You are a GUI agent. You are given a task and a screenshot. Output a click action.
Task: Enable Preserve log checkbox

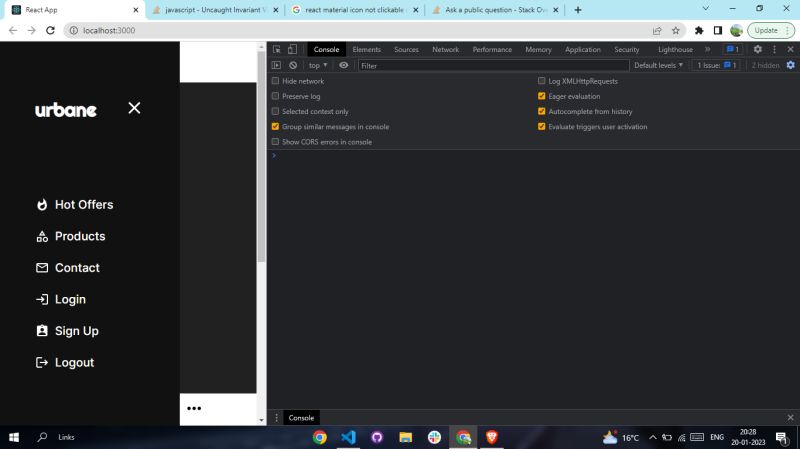(276, 96)
